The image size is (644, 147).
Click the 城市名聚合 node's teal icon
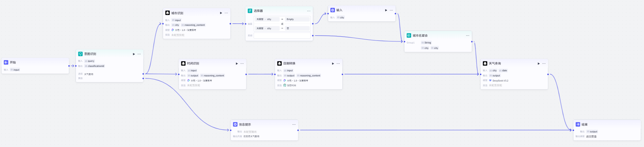[x=409, y=35]
